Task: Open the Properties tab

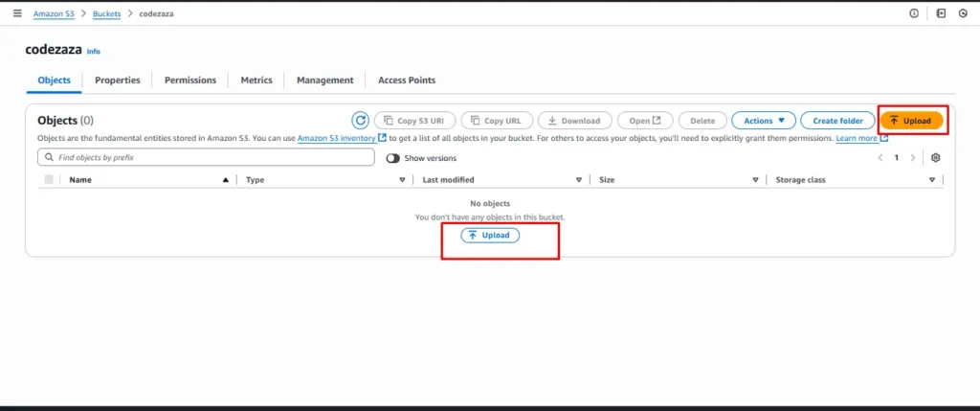Action: (118, 80)
